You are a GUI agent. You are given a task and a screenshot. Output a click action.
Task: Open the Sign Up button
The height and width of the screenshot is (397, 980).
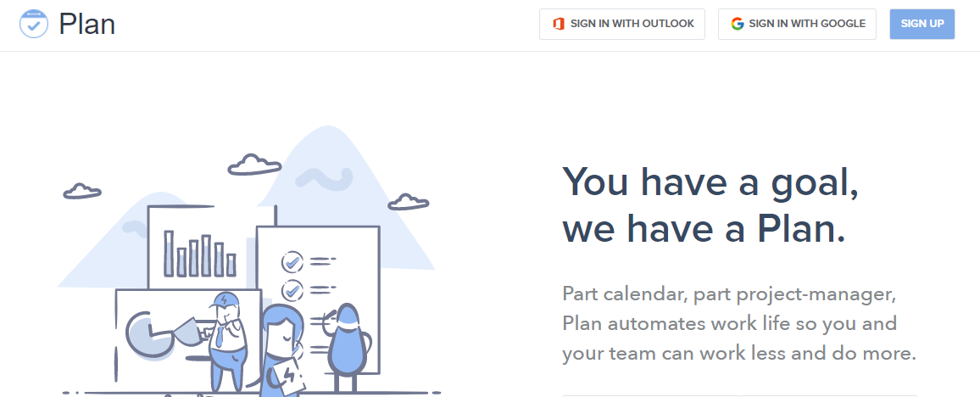[922, 25]
